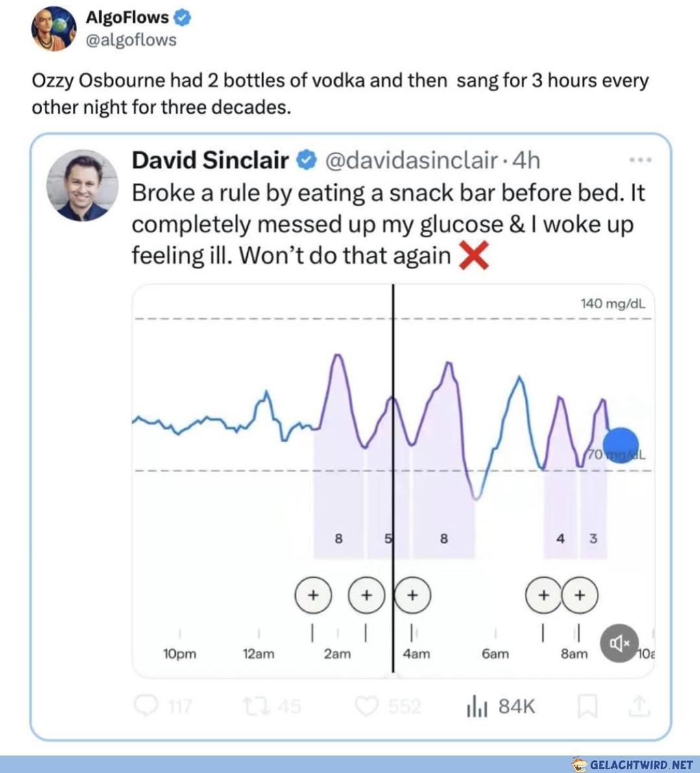
Task: Click the blue dot on glucose curve
Action: pos(621,445)
